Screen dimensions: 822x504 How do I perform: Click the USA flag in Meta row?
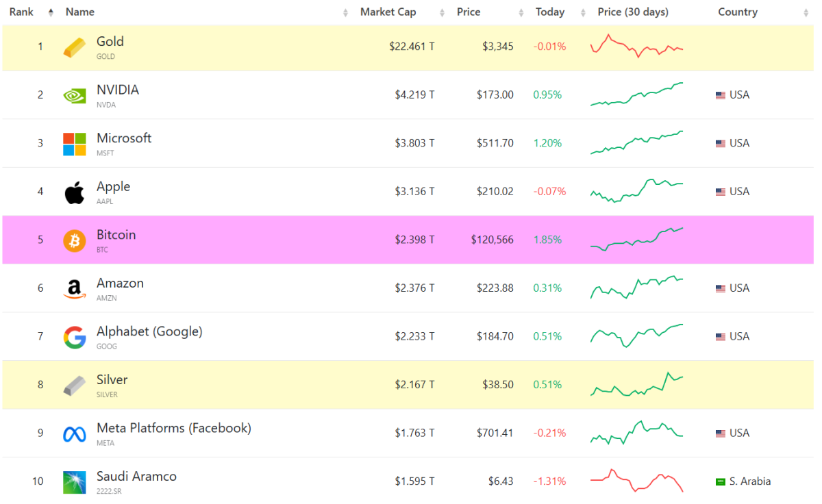pyautogui.click(x=721, y=433)
